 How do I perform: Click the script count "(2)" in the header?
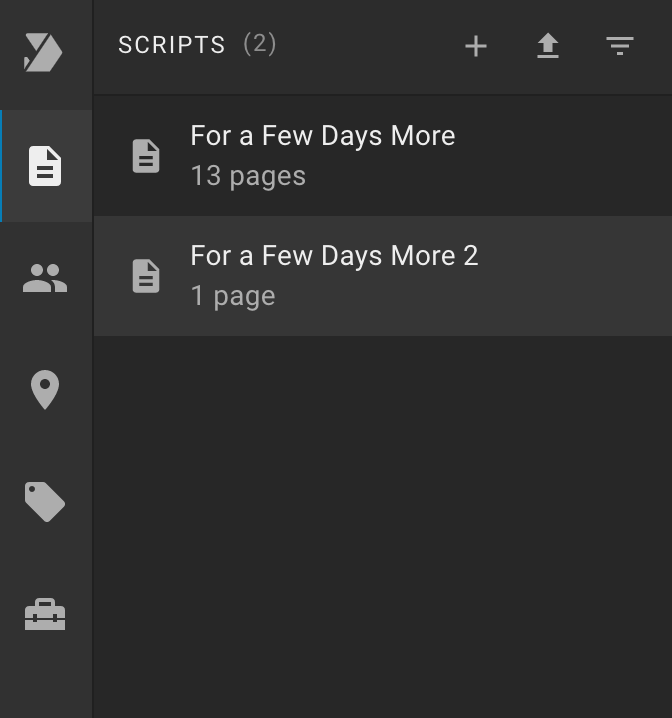[260, 44]
